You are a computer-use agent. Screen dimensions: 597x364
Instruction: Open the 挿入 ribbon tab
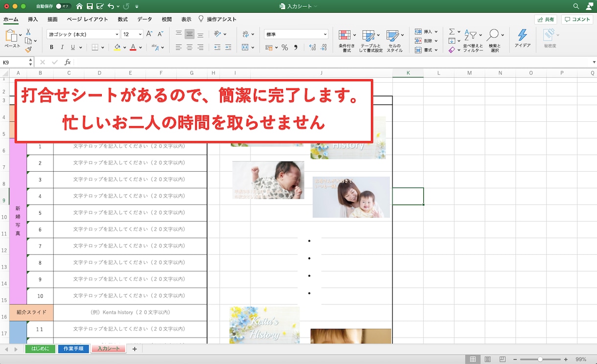(33, 20)
